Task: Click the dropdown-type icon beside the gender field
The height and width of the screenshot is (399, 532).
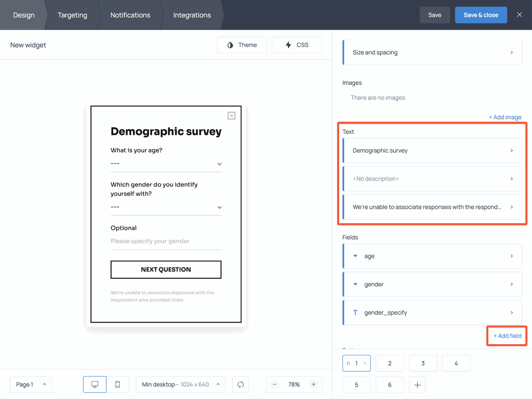Action: tap(355, 284)
